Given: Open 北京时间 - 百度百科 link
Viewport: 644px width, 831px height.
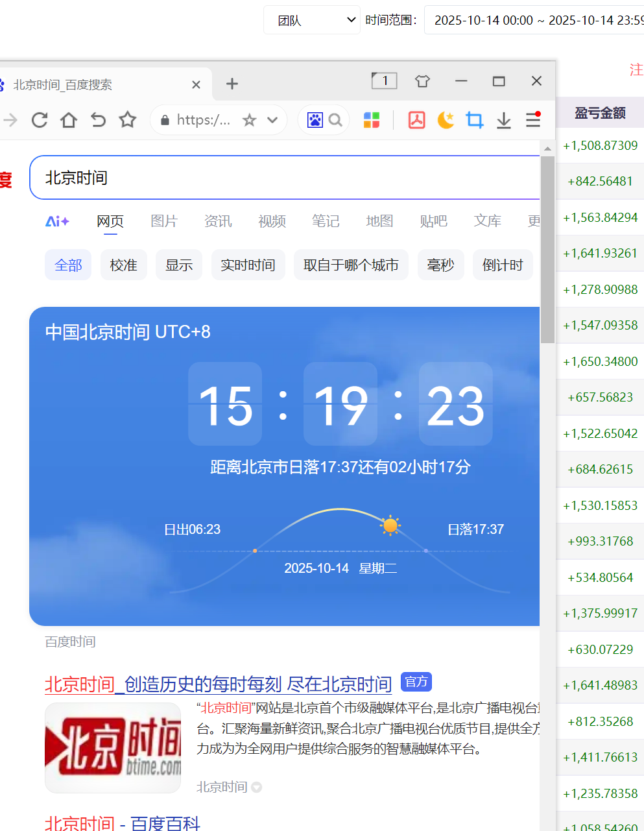Looking at the screenshot, I should point(123,823).
